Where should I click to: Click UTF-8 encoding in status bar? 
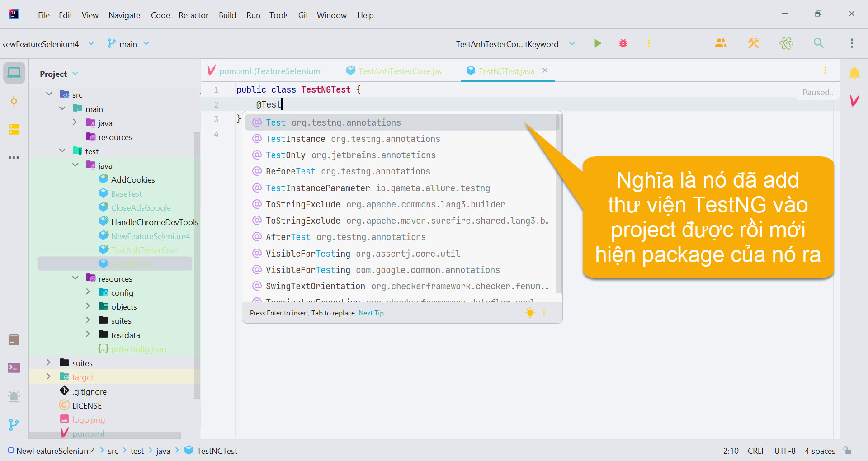point(785,451)
